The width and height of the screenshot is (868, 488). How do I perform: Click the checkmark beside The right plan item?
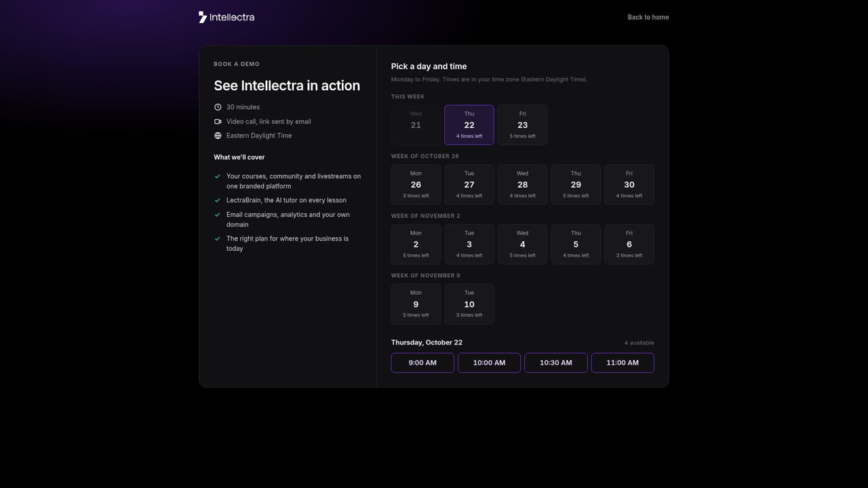[x=218, y=239]
